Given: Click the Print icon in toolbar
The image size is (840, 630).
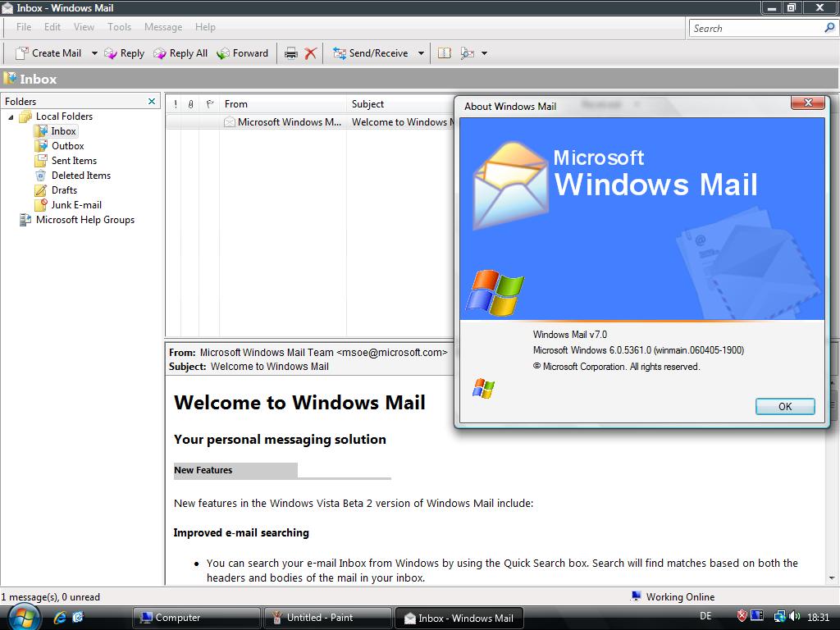Looking at the screenshot, I should (291, 53).
